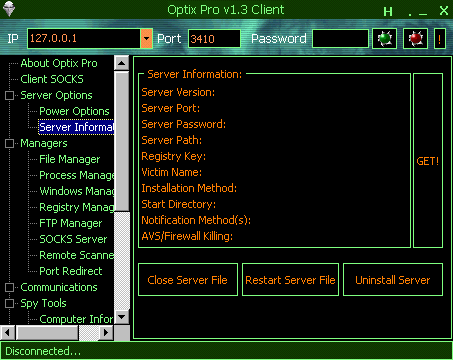Open FTP Manager tree item

pos(71,223)
